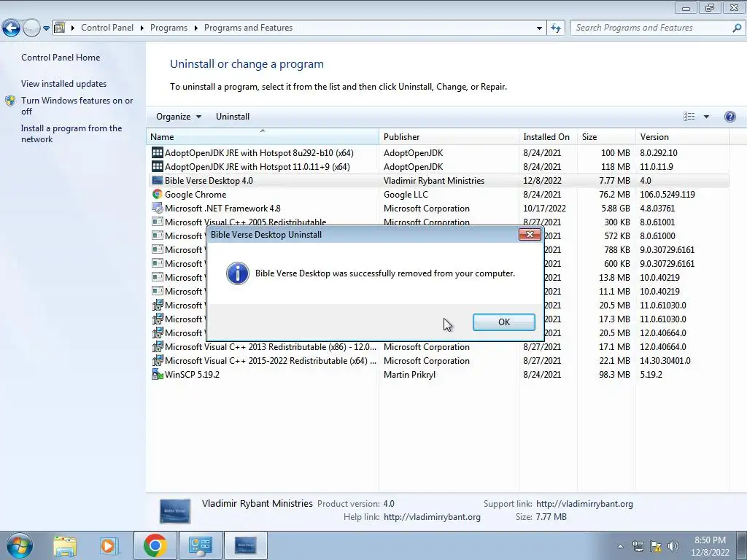The height and width of the screenshot is (560, 747).
Task: Click the Bible Verse thumbnail in details pane
Action: click(175, 511)
